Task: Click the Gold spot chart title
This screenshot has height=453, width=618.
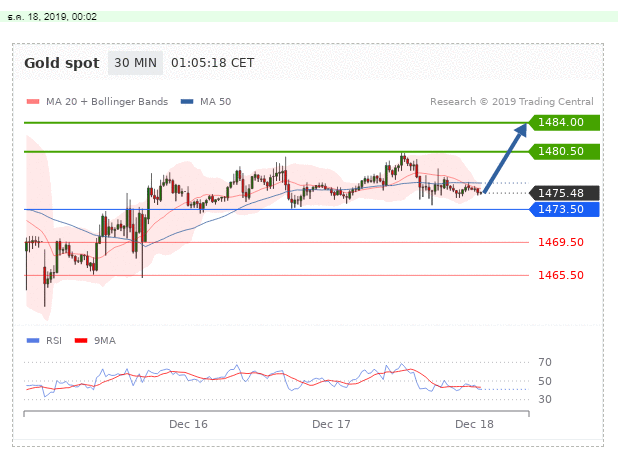Action: (x=61, y=63)
